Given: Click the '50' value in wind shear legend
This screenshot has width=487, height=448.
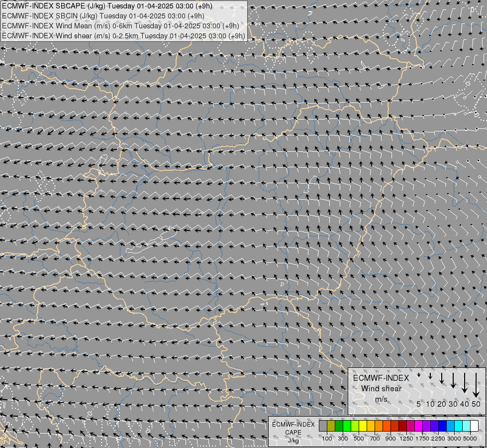Looking at the screenshot, I should 476,404.
